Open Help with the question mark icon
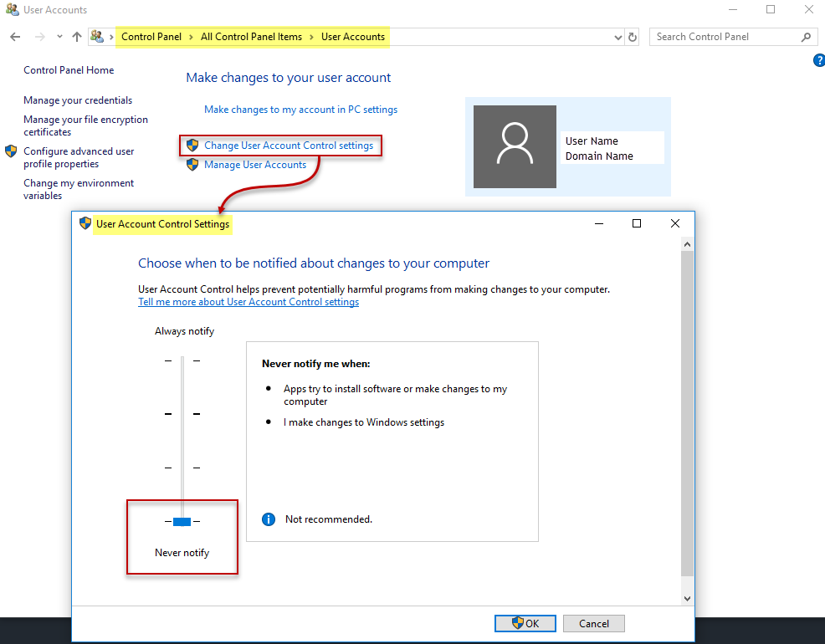 [818, 60]
